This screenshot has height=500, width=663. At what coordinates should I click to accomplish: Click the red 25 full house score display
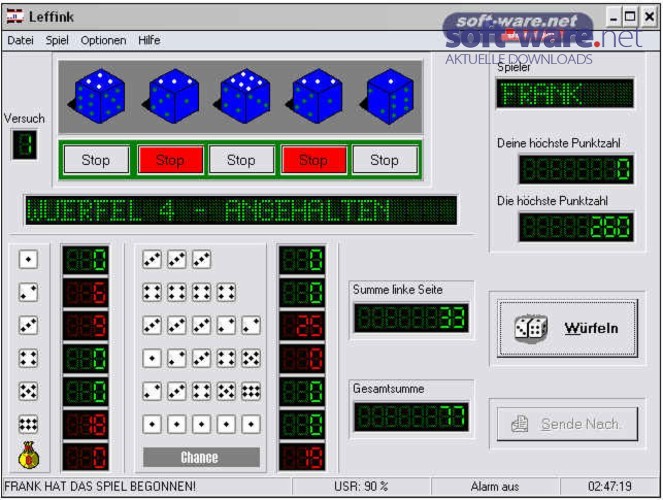pyautogui.click(x=302, y=325)
